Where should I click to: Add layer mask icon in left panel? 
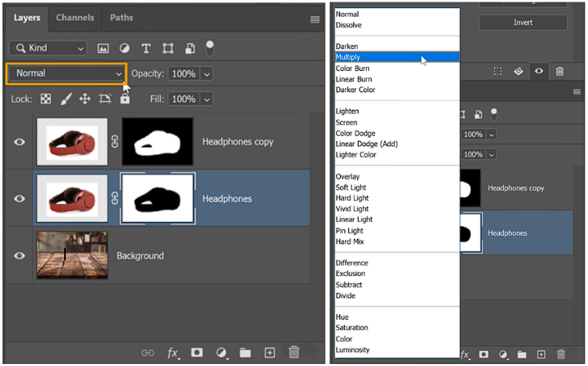[x=197, y=352]
